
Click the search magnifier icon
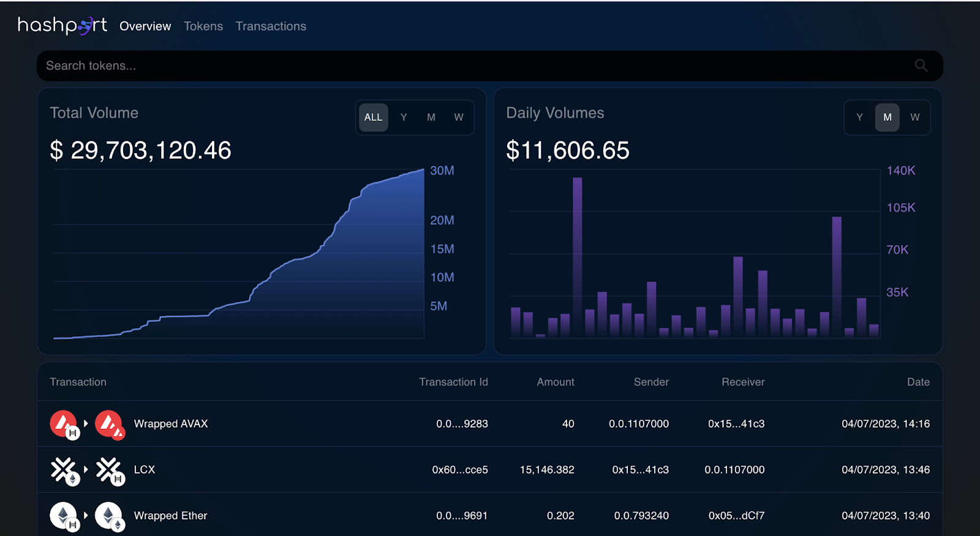point(921,66)
